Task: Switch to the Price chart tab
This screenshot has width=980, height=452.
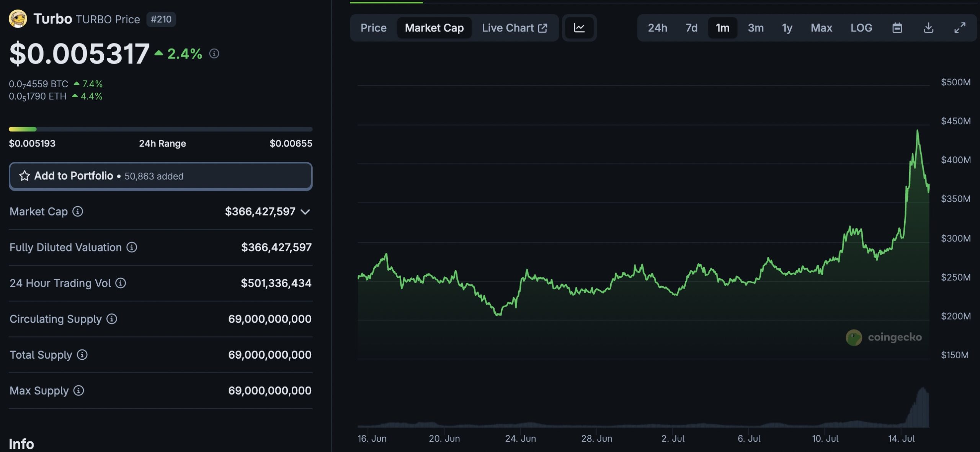Action: 374,28
